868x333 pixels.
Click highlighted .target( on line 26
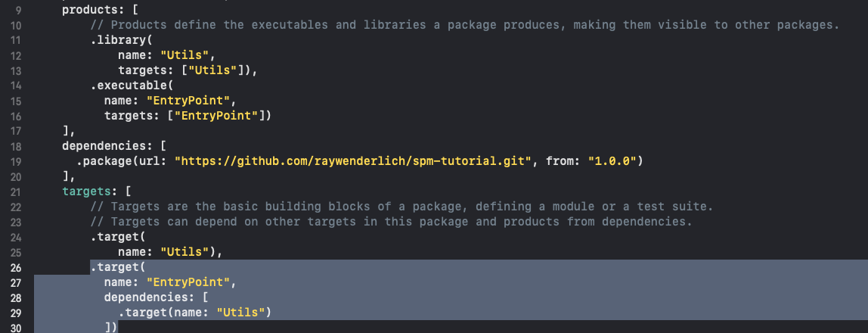(x=118, y=267)
